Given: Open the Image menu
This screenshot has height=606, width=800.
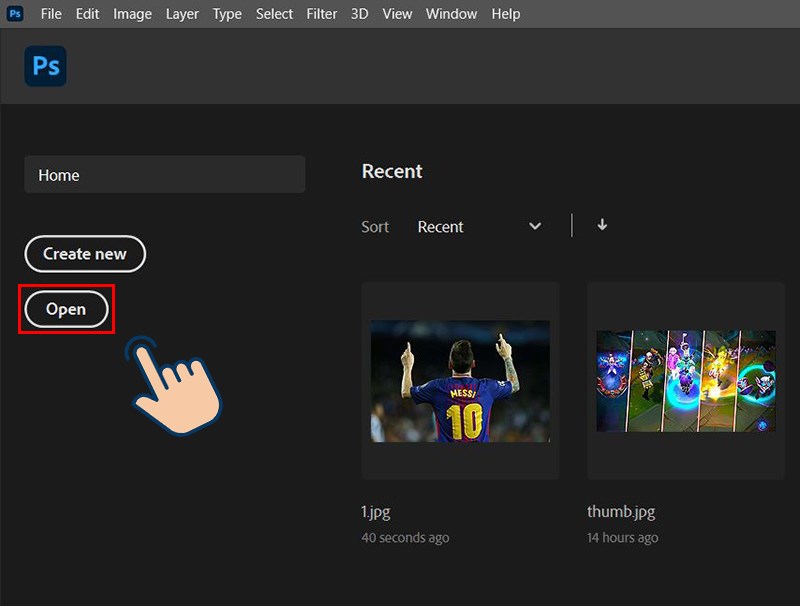Looking at the screenshot, I should (132, 14).
